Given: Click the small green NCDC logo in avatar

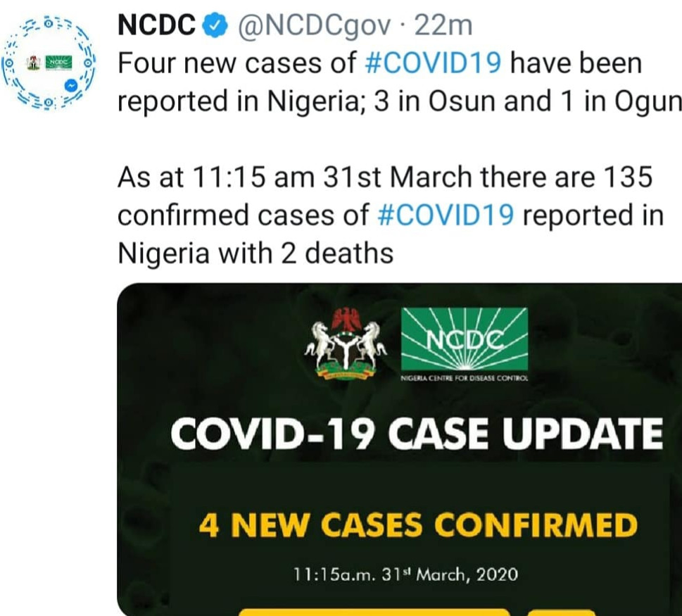Looking at the screenshot, I should tap(59, 62).
